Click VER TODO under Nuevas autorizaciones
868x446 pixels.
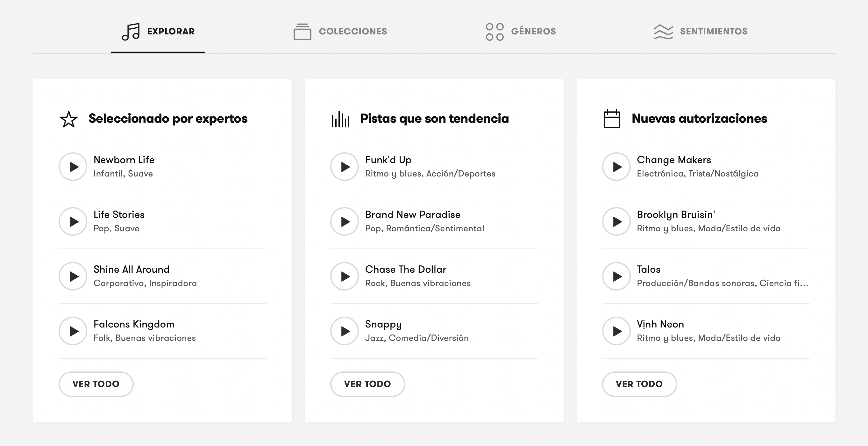click(x=640, y=384)
